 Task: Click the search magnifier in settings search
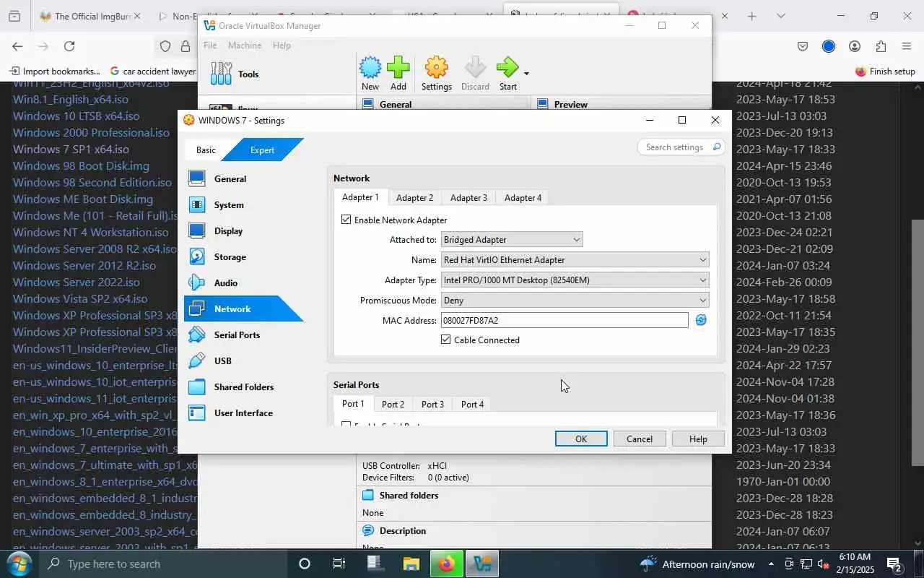tap(716, 147)
